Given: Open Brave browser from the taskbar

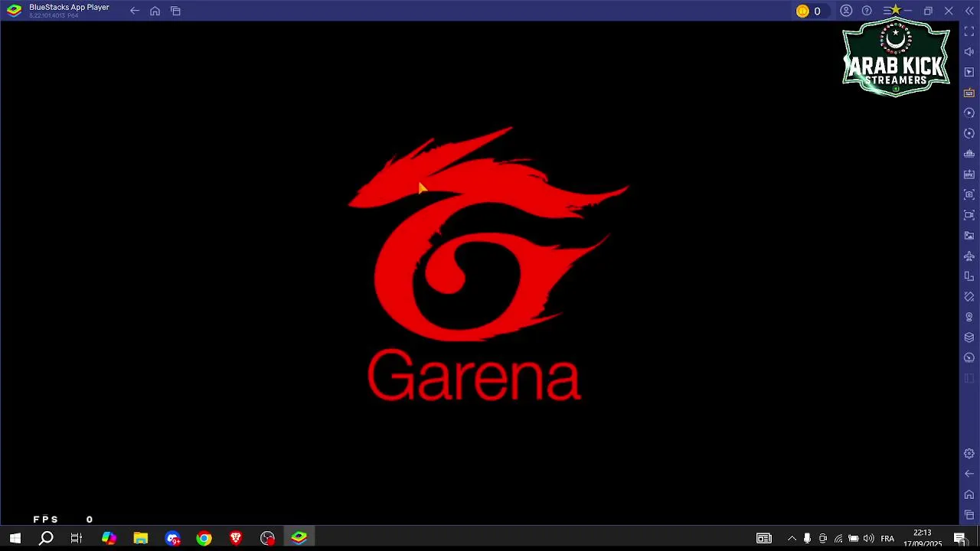Looking at the screenshot, I should [236, 539].
